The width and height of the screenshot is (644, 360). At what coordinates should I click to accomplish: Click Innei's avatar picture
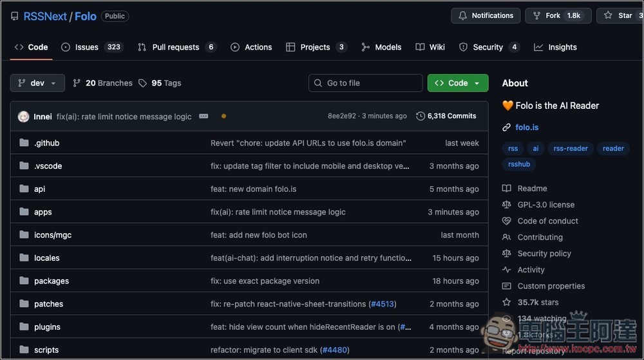click(x=24, y=117)
